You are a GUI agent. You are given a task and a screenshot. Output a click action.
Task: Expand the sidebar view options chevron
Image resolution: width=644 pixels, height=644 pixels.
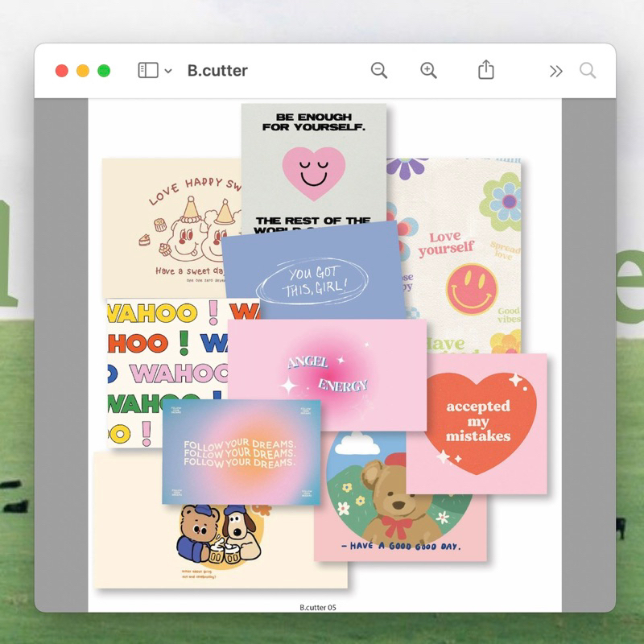(168, 71)
